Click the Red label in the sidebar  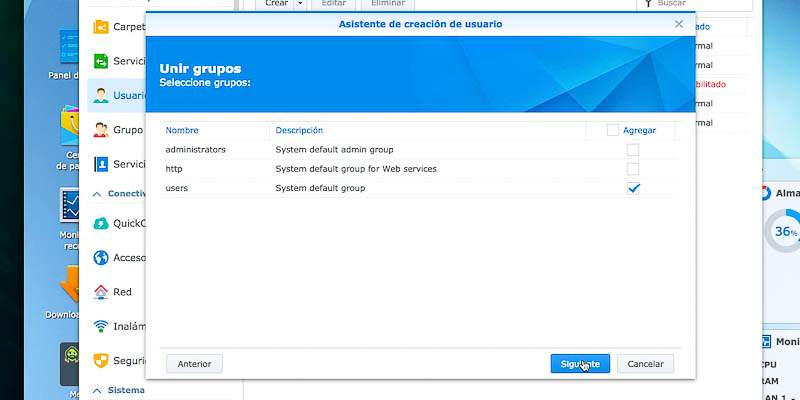click(x=122, y=292)
